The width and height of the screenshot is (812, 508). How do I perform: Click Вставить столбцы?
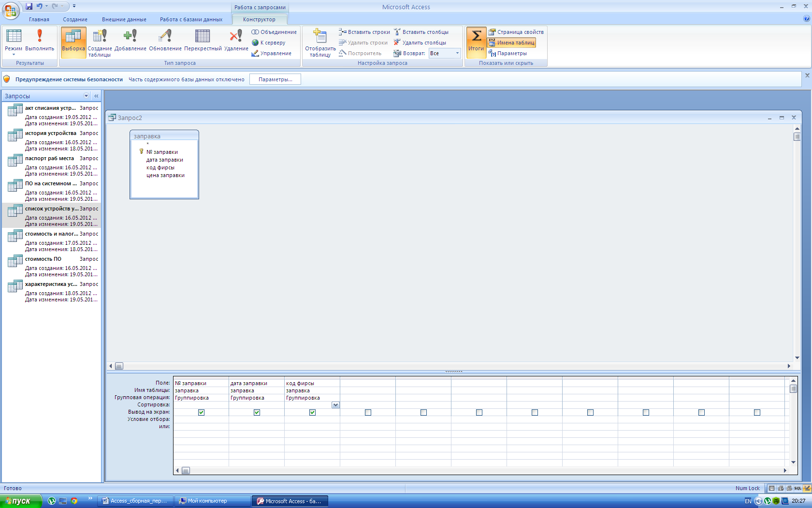[x=421, y=32]
